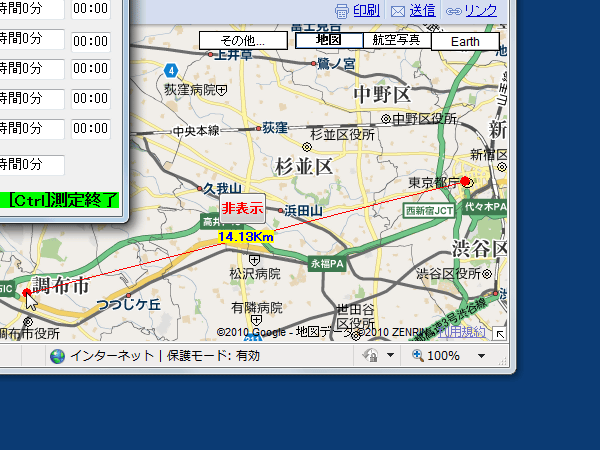This screenshot has width=600, height=450.
Task: Open the リンク link
Action: click(x=481, y=11)
